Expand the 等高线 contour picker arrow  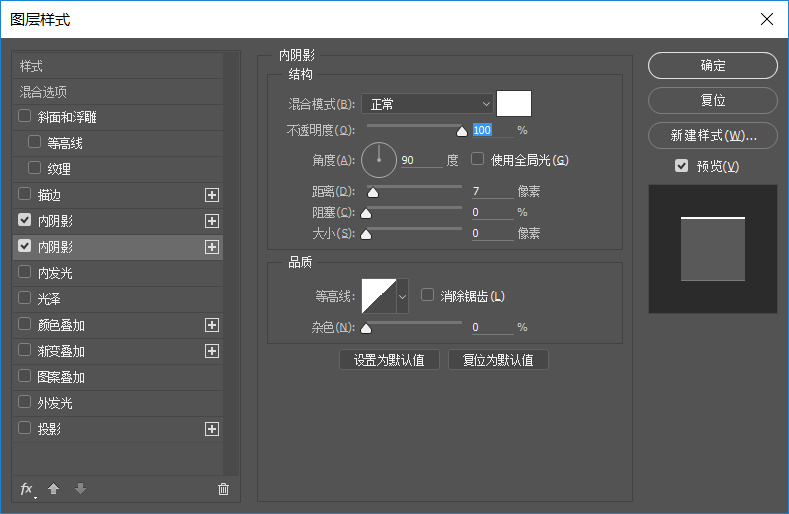click(x=403, y=296)
